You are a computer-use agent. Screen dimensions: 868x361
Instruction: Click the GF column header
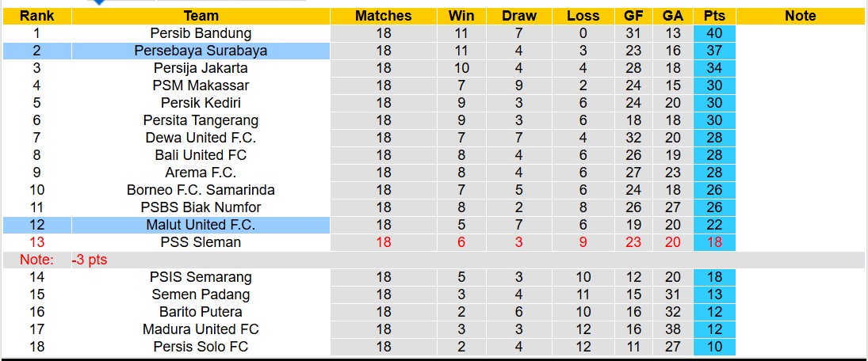click(x=633, y=16)
